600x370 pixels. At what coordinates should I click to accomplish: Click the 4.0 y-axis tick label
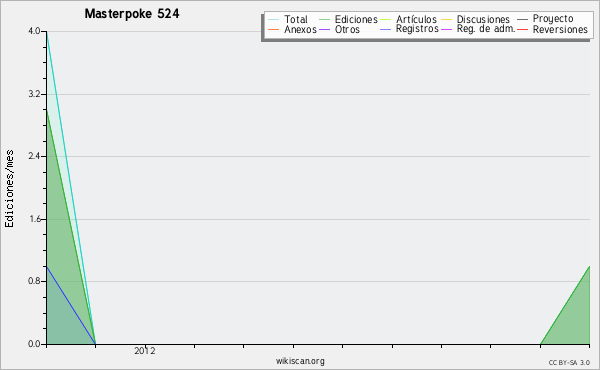pos(34,31)
